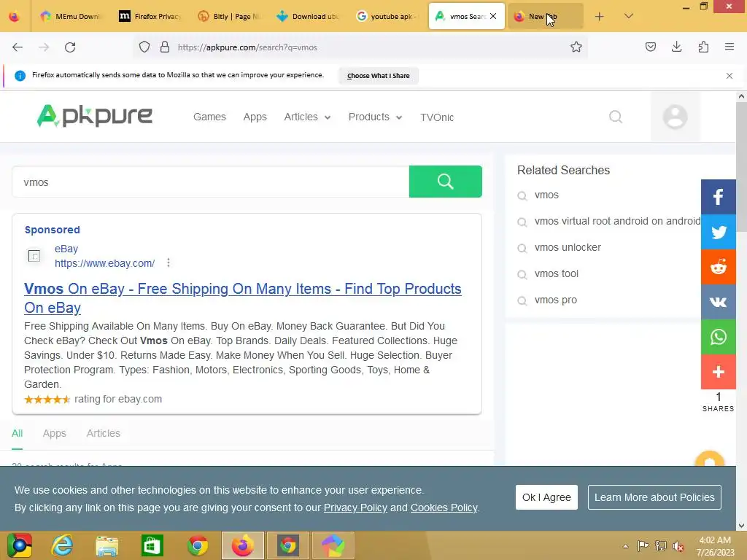Open the Cookies Policy link
This screenshot has height=560, width=747.
[444, 507]
